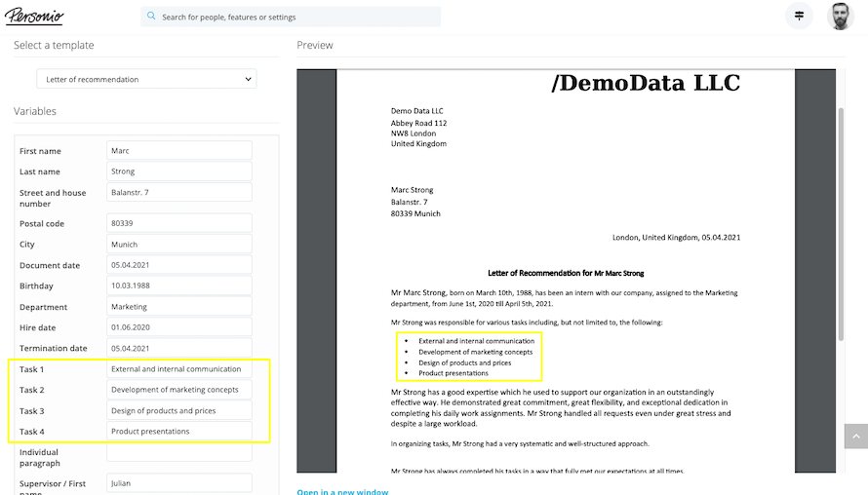Focus the search bar for people or features
Image resolution: width=868 pixels, height=495 pixels.
point(293,17)
